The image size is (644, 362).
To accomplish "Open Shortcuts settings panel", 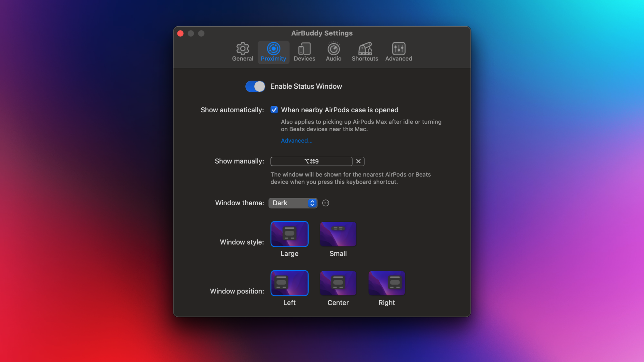I will [x=365, y=51].
